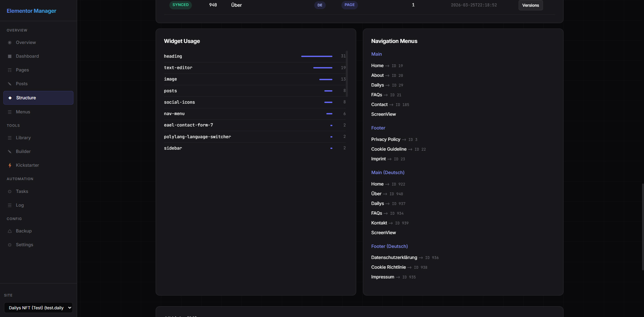The width and height of the screenshot is (644, 317).
Task: Click the Tasks circle icon
Action: coord(10,192)
